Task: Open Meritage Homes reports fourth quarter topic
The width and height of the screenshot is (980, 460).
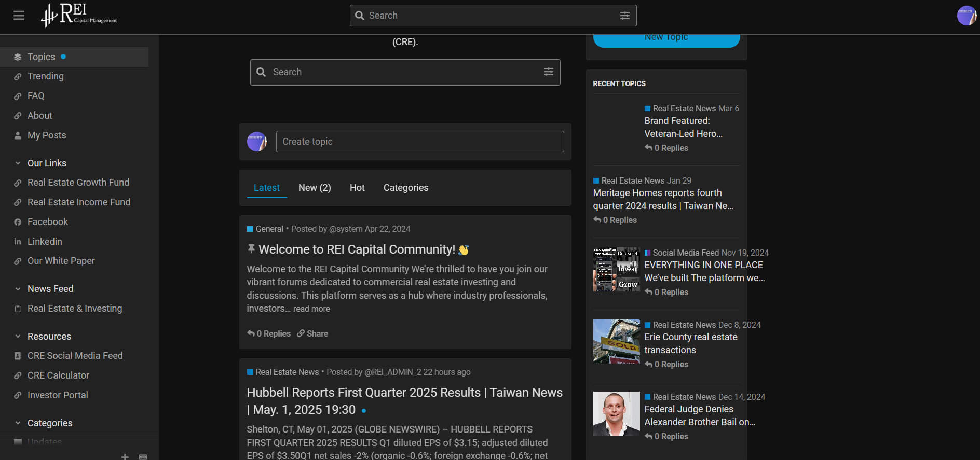Action: [x=663, y=199]
